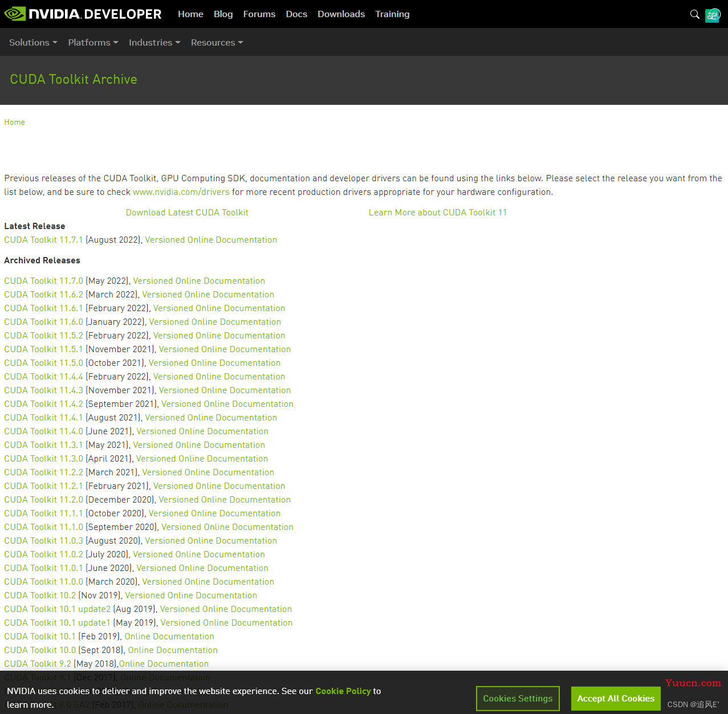The width and height of the screenshot is (728, 714).
Task: Open the user account avatar icon
Action: [713, 15]
